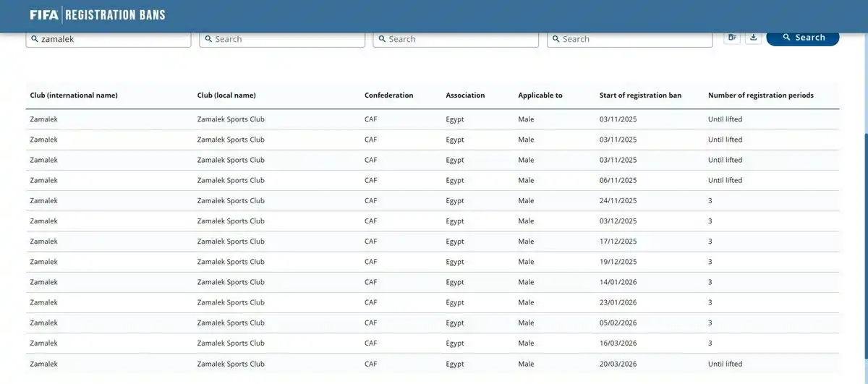Viewport: 868px width, 384px height.
Task: Sort by Club (local name) column
Action: [226, 95]
